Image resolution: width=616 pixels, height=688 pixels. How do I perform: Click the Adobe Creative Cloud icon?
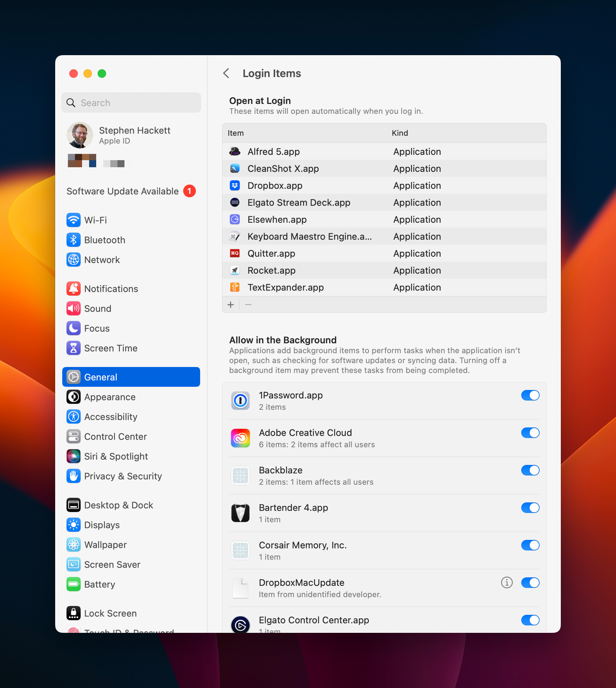240,438
